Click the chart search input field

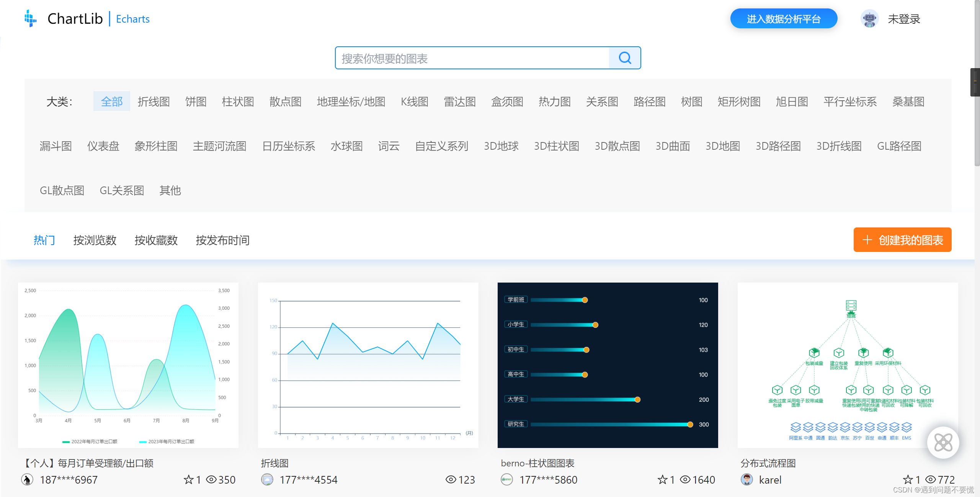point(472,58)
